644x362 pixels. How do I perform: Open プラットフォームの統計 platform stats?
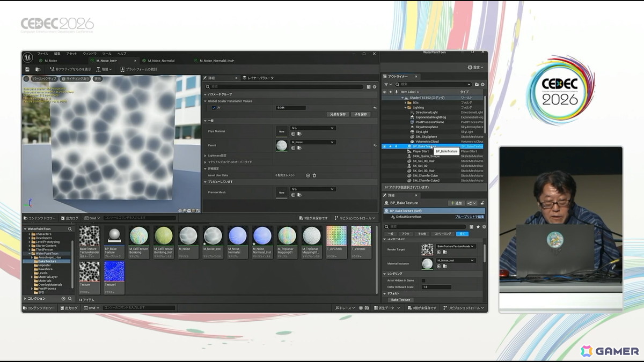pyautogui.click(x=138, y=69)
